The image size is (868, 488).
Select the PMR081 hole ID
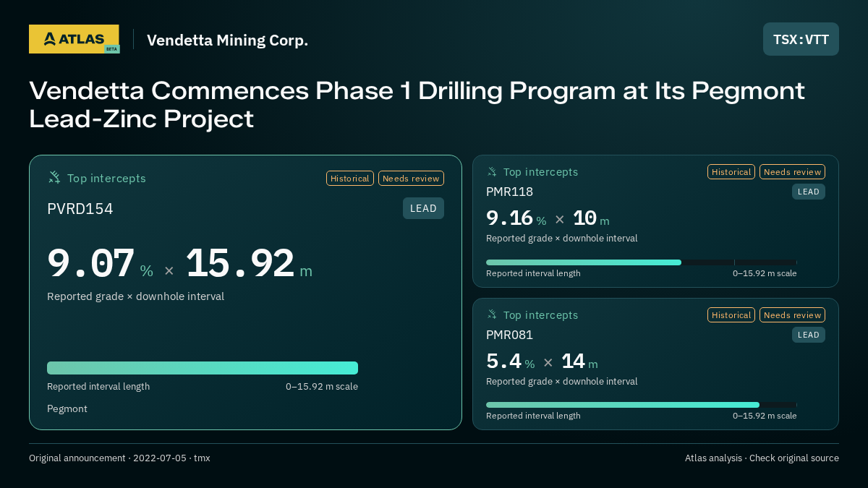(509, 335)
